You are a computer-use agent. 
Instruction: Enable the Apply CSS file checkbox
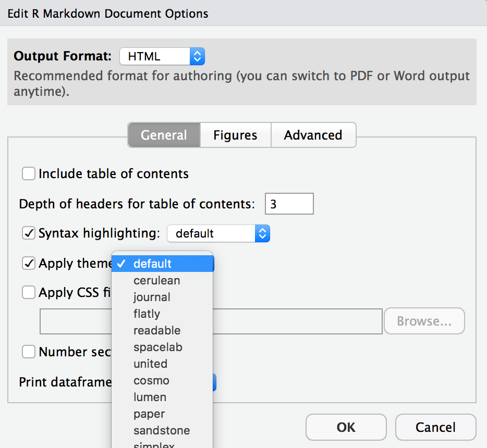(x=29, y=293)
